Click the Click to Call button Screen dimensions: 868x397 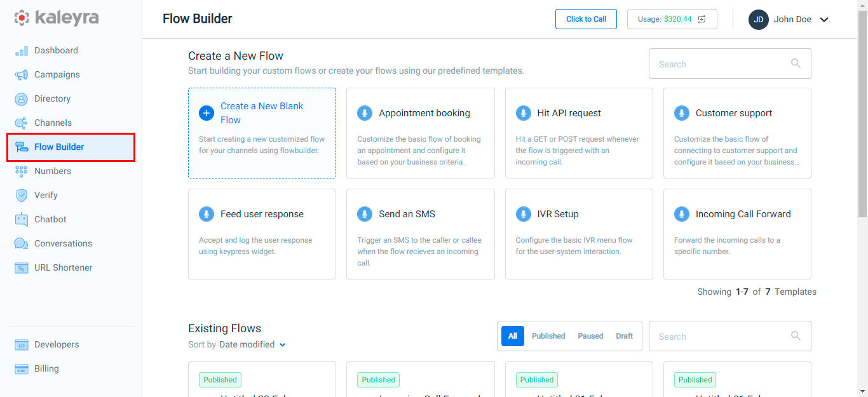586,19
